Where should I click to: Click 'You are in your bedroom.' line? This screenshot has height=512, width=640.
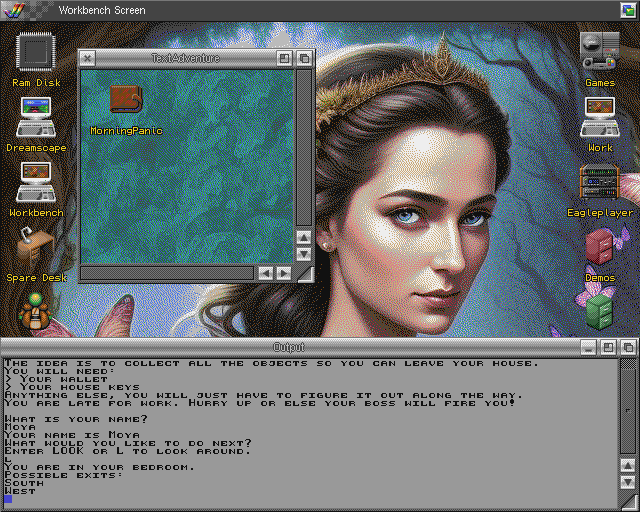tap(100, 467)
